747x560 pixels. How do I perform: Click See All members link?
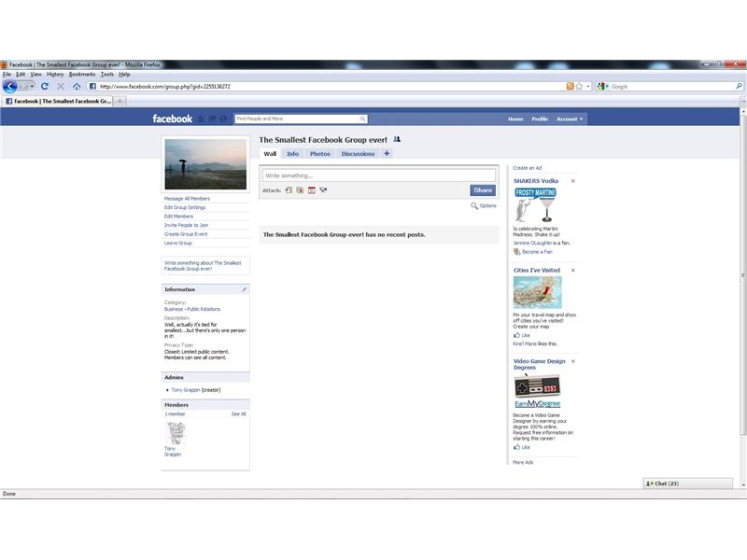(239, 413)
